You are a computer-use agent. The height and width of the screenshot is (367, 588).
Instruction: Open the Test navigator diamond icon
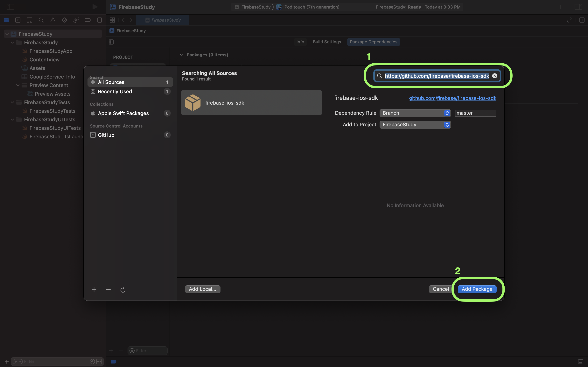pos(64,20)
